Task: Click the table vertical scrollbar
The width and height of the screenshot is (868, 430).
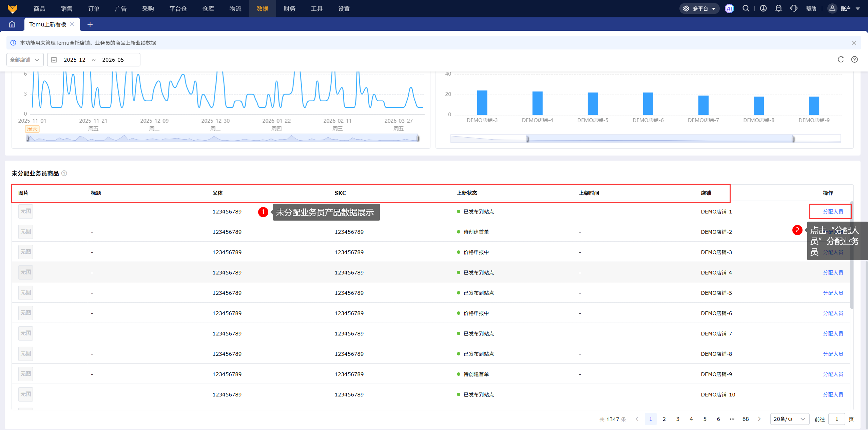Action: (x=852, y=255)
